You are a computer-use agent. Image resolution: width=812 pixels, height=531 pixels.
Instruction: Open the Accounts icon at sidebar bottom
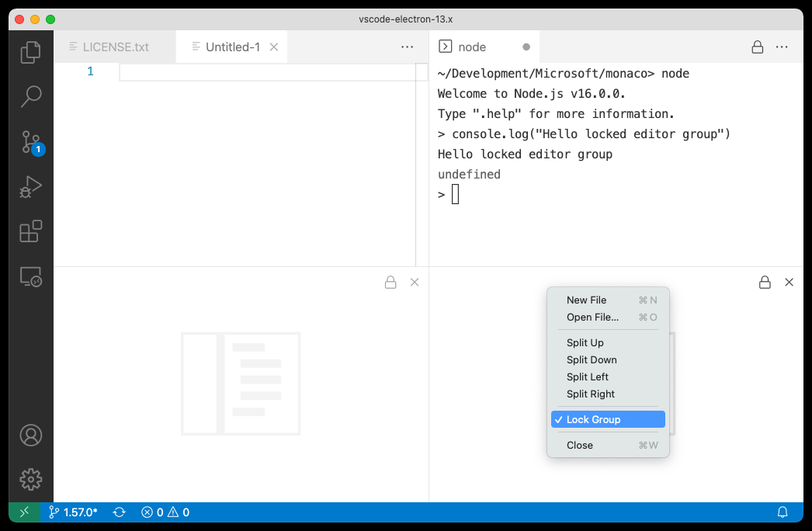(31, 436)
